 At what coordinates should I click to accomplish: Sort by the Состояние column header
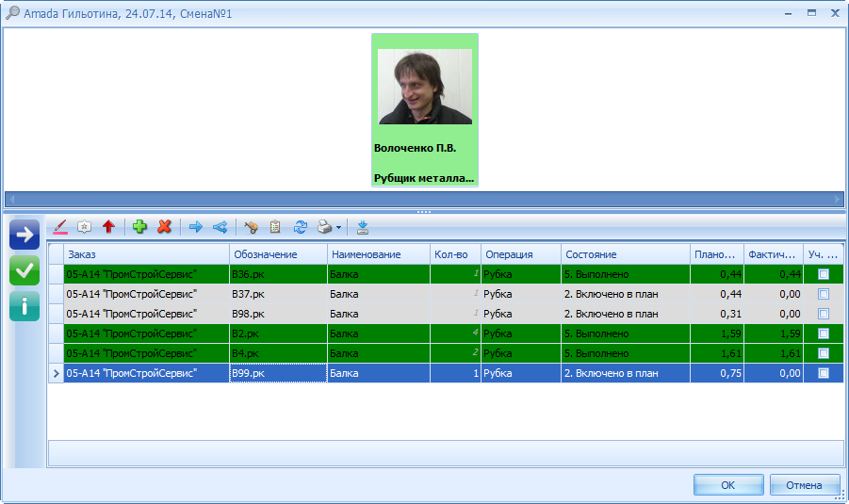[x=625, y=254]
